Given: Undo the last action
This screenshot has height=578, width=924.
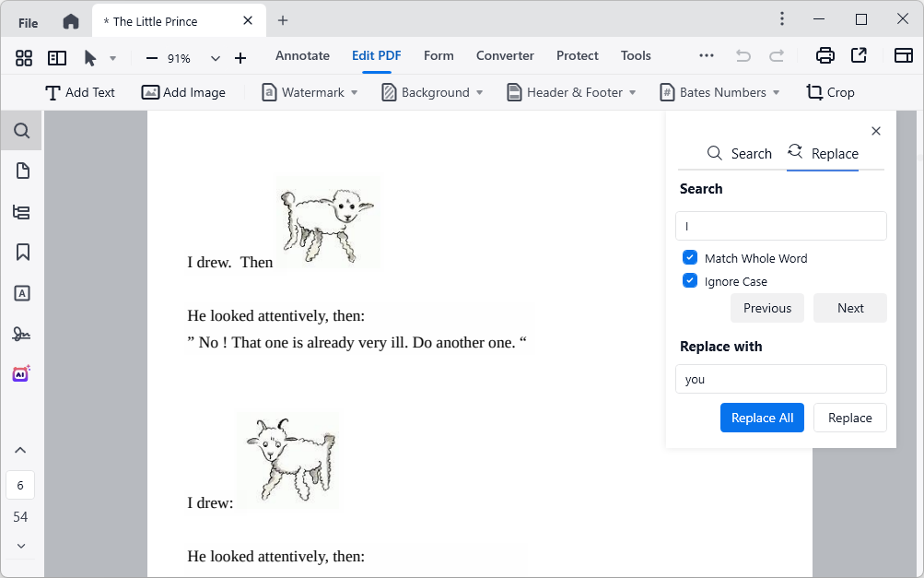Looking at the screenshot, I should (743, 55).
